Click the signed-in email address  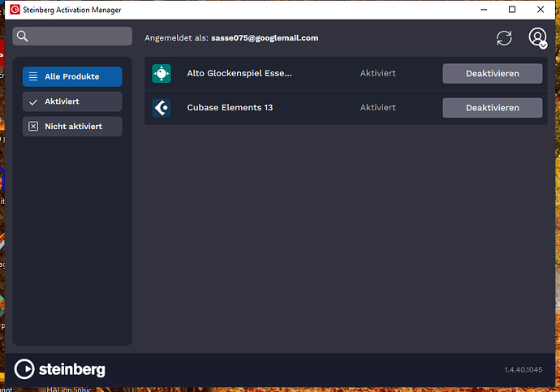pos(265,38)
